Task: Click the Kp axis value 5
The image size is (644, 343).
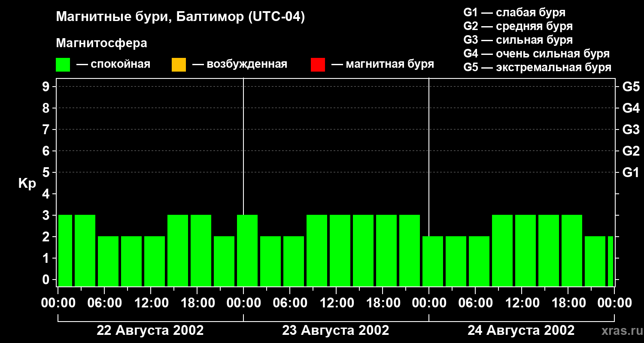Action: tap(46, 172)
